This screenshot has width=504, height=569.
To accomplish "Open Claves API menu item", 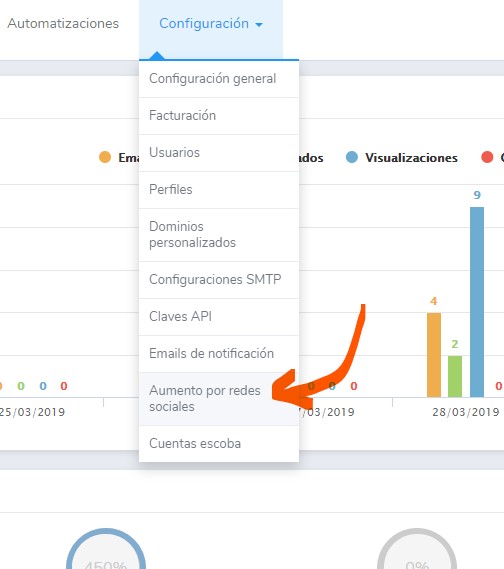I will [x=219, y=317].
